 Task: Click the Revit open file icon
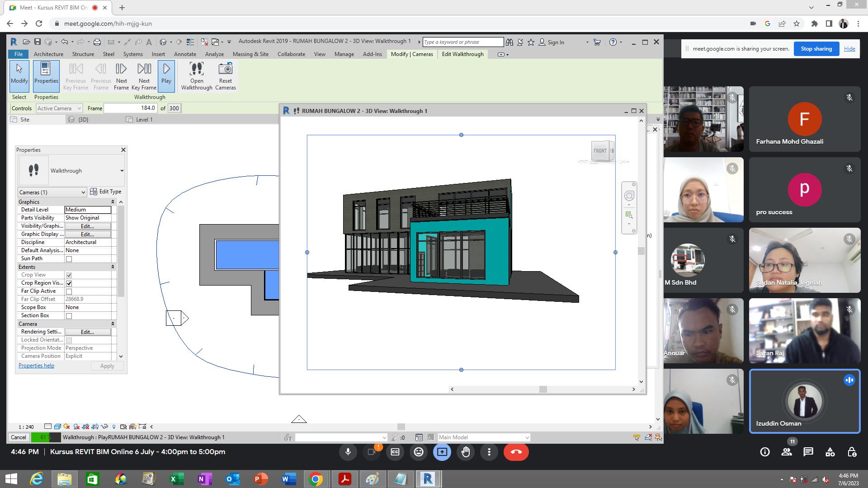pos(26,42)
